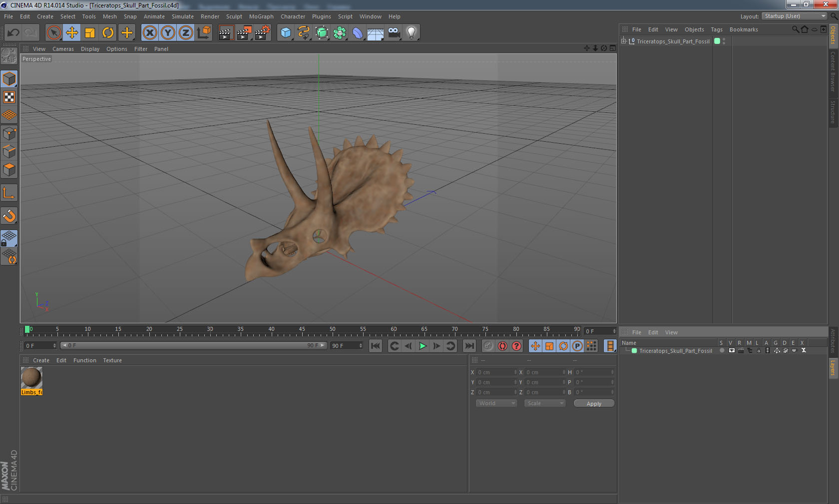Open the Content Browser side tab
The width and height of the screenshot is (839, 504).
pos(833,71)
